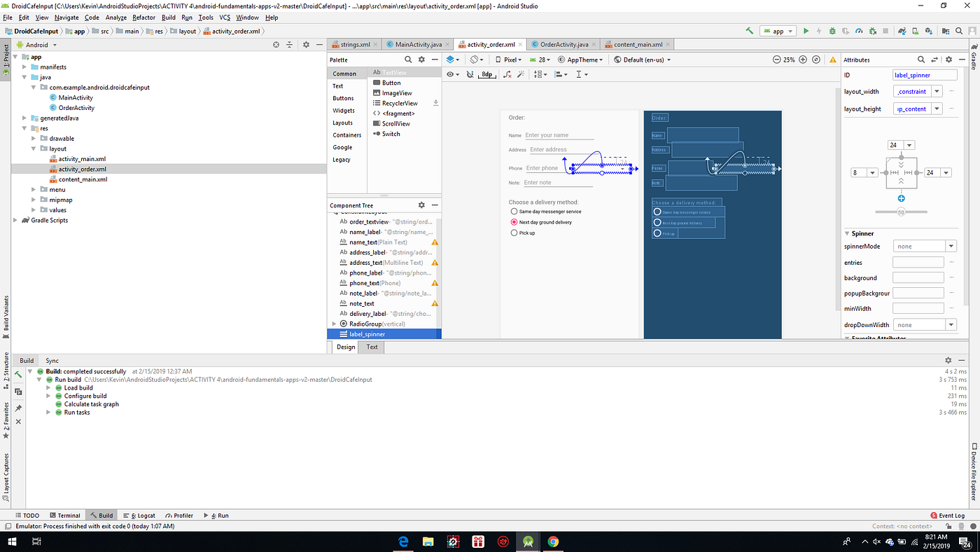Viewport: 980px width, 552px height.
Task: Open Edge browser from taskbar
Action: tap(404, 541)
